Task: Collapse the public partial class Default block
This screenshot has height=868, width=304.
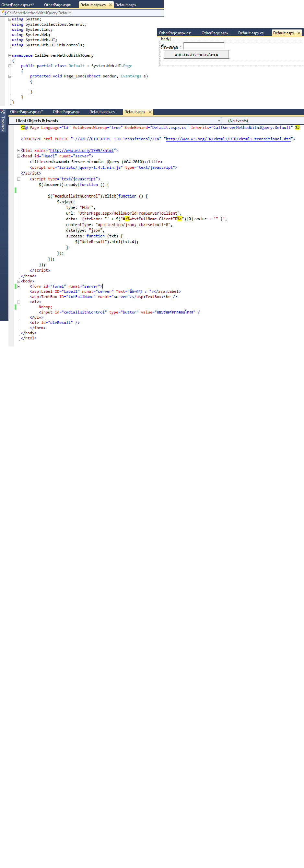Action: [10, 66]
